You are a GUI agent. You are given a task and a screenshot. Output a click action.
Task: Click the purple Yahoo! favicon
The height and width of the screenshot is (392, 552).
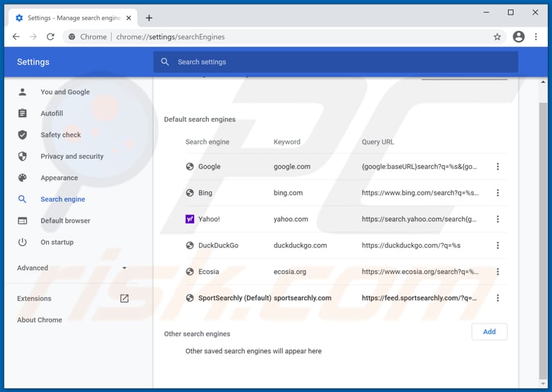(x=190, y=219)
